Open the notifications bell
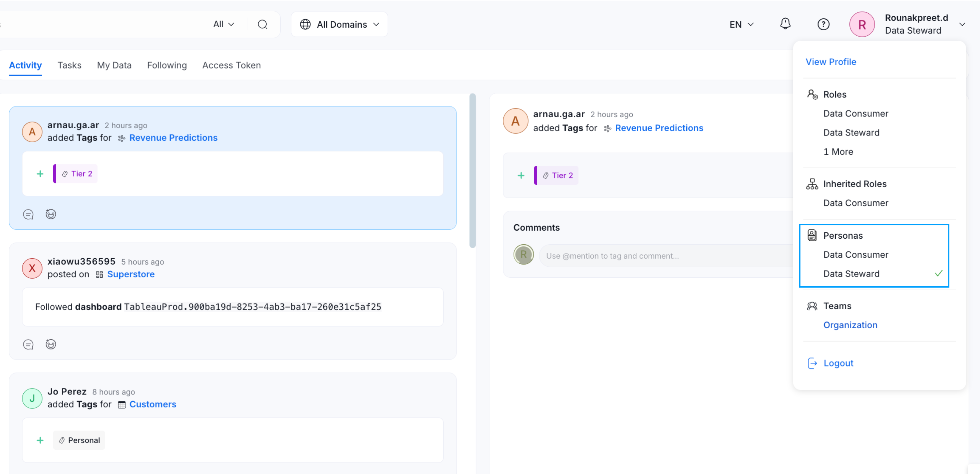This screenshot has height=474, width=980. 785,24
